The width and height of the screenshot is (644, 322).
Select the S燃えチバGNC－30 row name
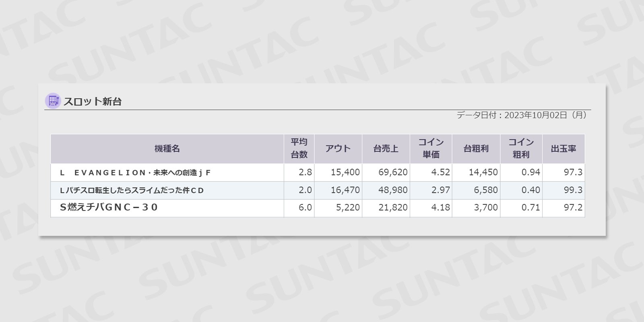point(109,208)
